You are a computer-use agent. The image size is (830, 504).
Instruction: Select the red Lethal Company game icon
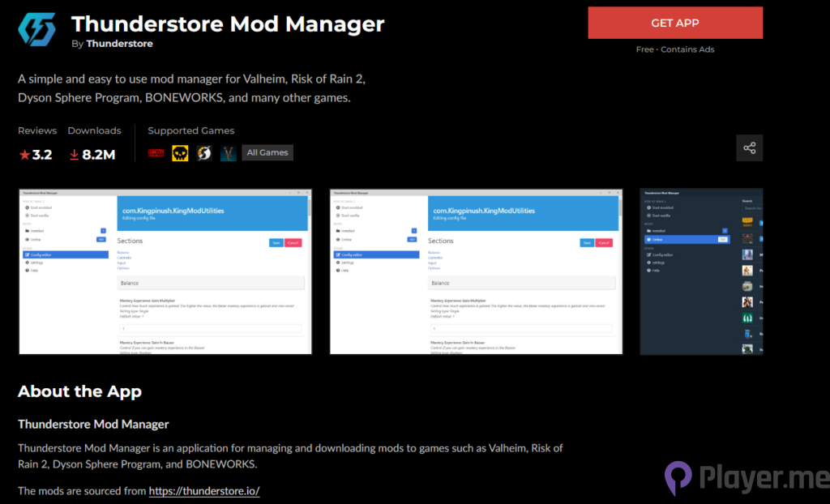(x=156, y=152)
